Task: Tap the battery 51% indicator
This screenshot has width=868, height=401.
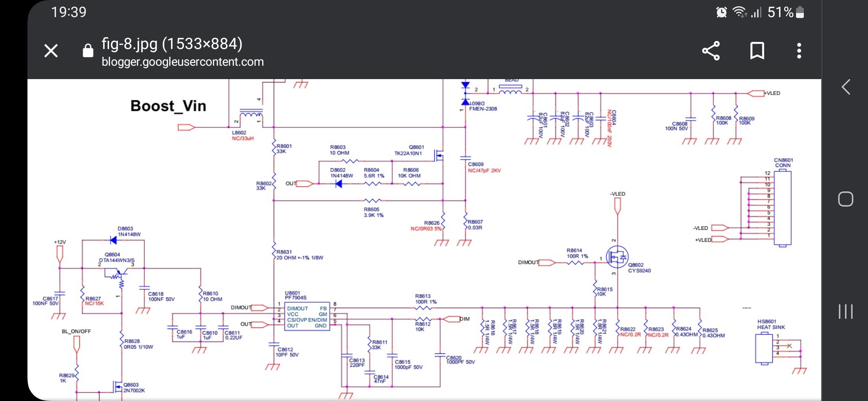Action: click(786, 12)
